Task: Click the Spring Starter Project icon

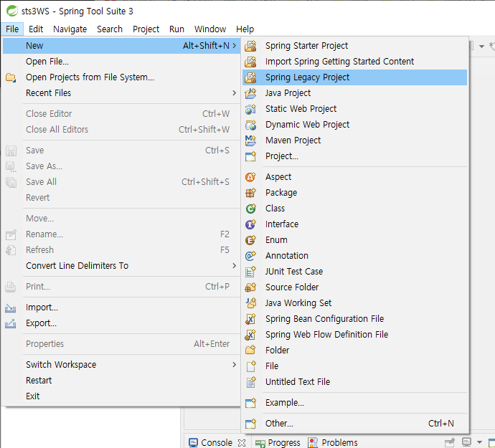Action: (x=250, y=46)
